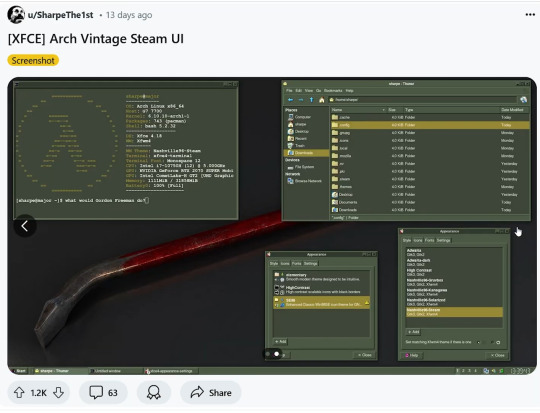Switch to Icons tab in left Appearance window

tap(285, 264)
